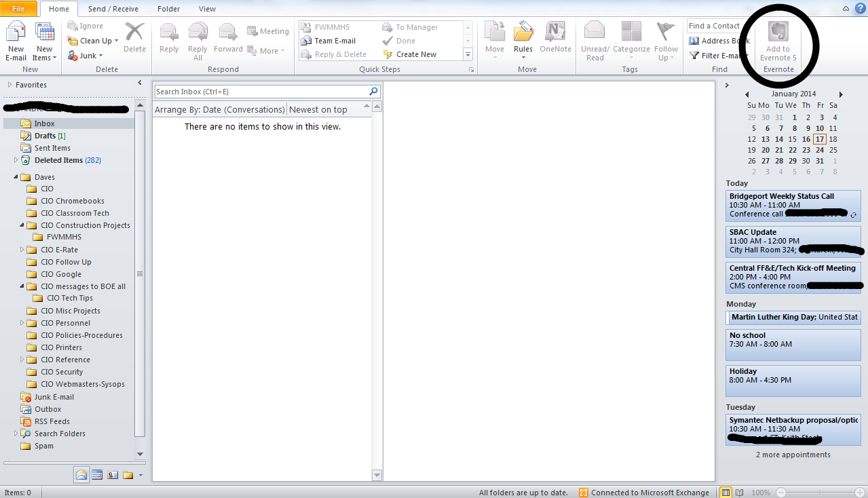Switch to Calendar view icon
This screenshot has height=498, width=868.
tap(97, 475)
